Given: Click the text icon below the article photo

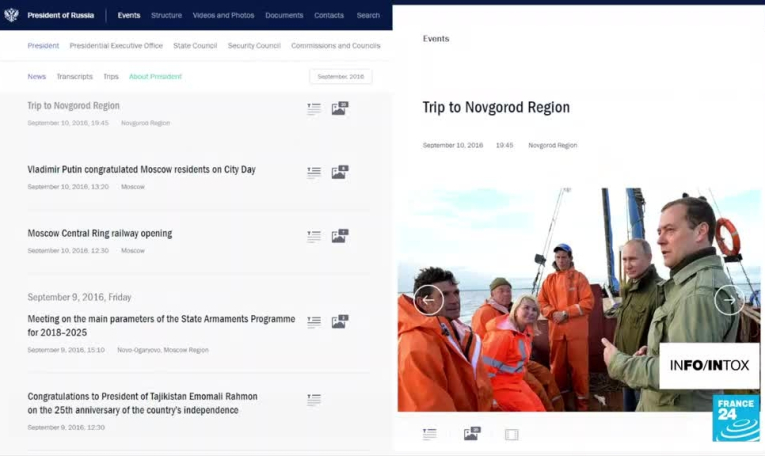Looking at the screenshot, I should 430,434.
